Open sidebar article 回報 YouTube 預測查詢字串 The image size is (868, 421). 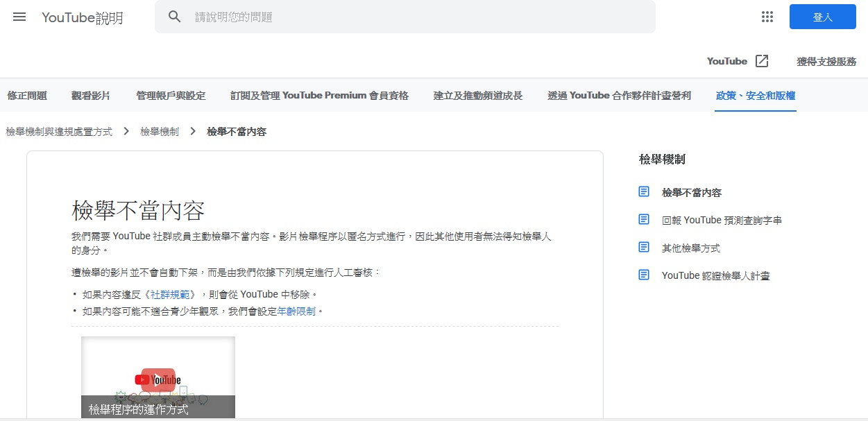[722, 220]
